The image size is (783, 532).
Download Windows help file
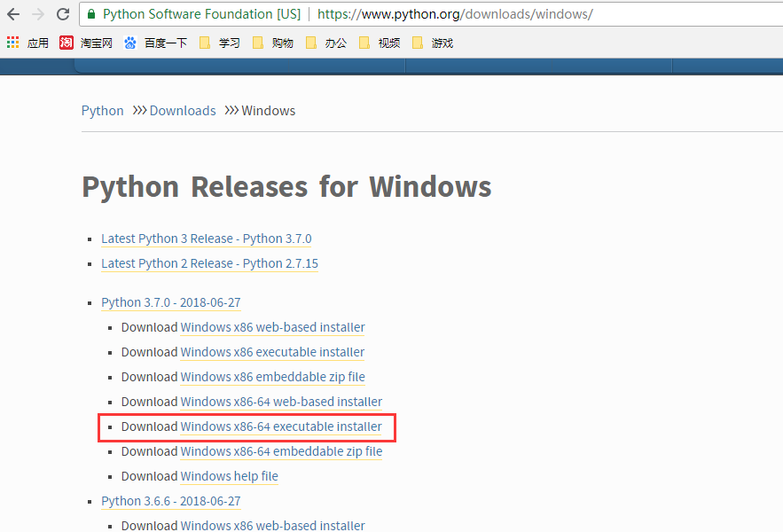[229, 476]
